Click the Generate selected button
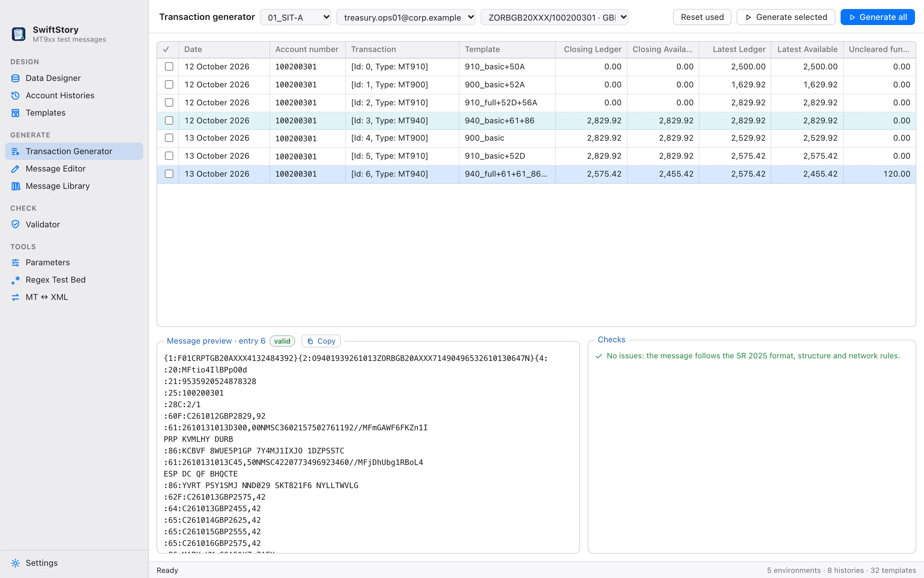Screen dimensions: 924x578 click(x=785, y=17)
